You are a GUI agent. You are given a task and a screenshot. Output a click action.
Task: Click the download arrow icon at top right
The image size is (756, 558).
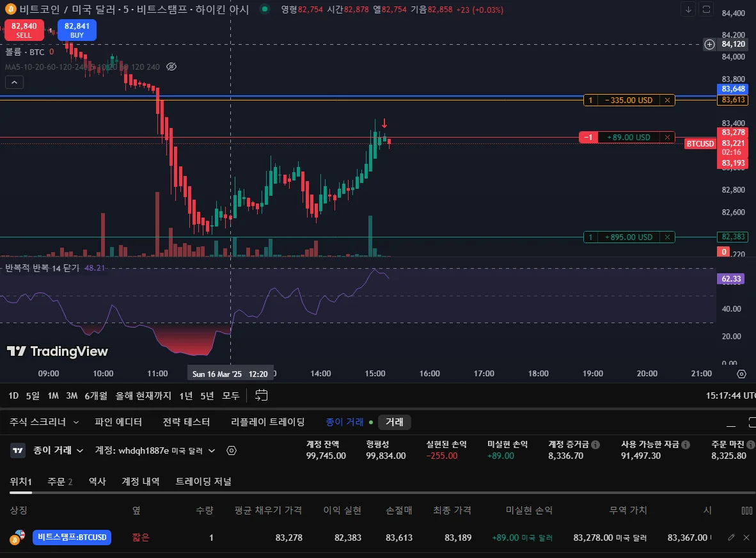click(688, 9)
